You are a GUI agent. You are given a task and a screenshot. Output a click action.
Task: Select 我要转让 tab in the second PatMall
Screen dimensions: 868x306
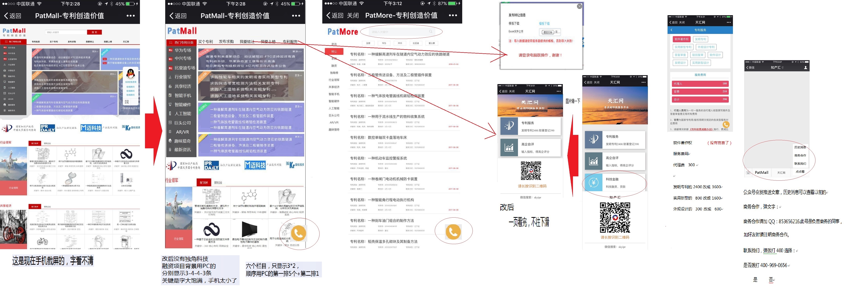tap(247, 42)
